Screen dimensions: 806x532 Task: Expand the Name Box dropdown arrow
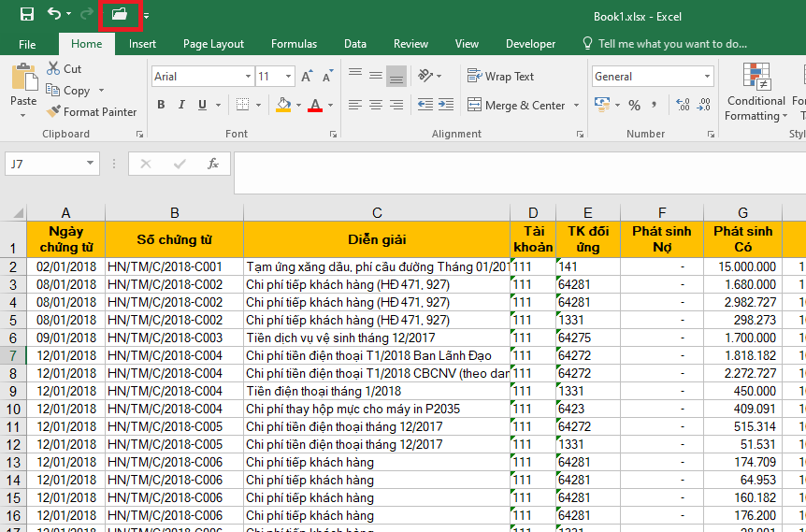(x=91, y=164)
